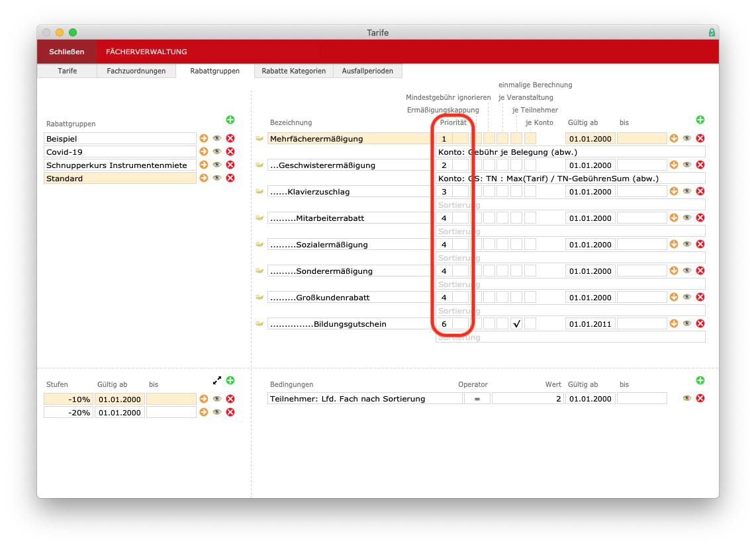The width and height of the screenshot is (756, 547).
Task: Click the Sortierung field under Klavierzuschlag
Action: tap(571, 205)
